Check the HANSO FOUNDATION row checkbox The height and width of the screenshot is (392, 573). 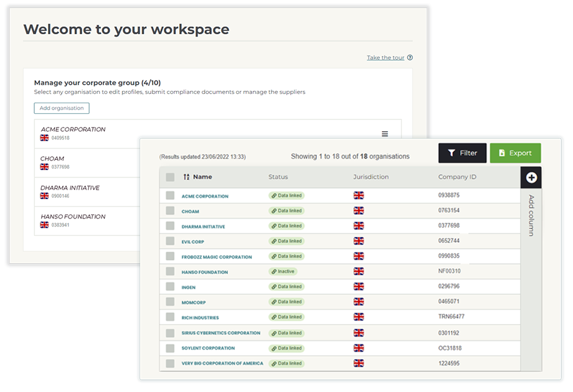170,271
